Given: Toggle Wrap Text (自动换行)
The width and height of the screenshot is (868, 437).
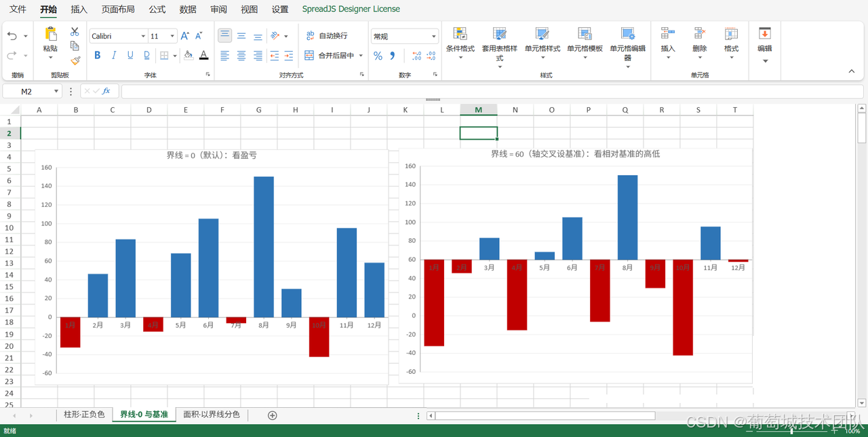Looking at the screenshot, I should (x=326, y=36).
